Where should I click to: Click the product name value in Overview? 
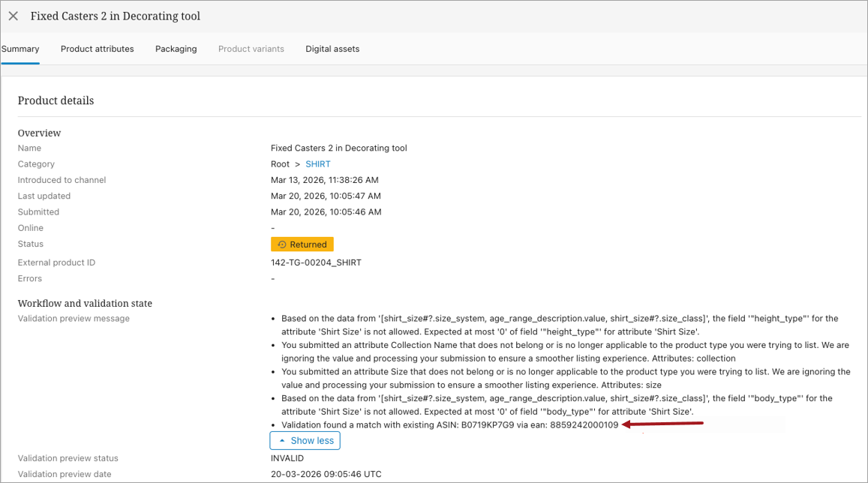(x=338, y=148)
